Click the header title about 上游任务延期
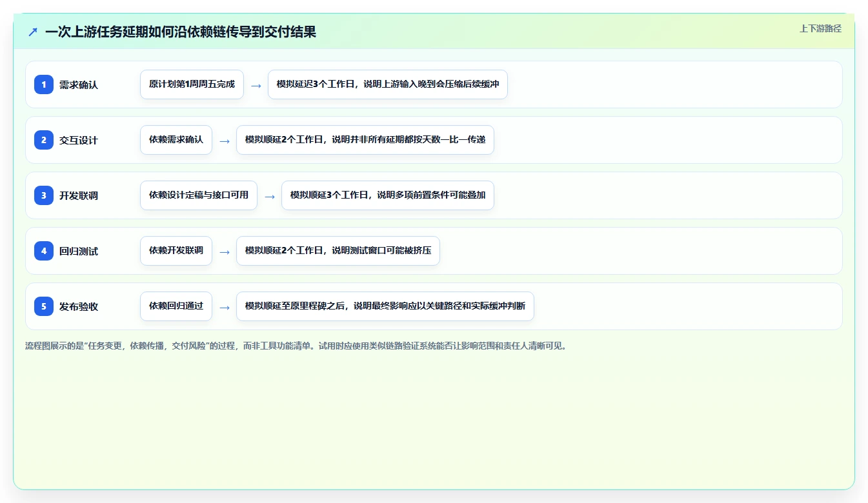 point(181,32)
